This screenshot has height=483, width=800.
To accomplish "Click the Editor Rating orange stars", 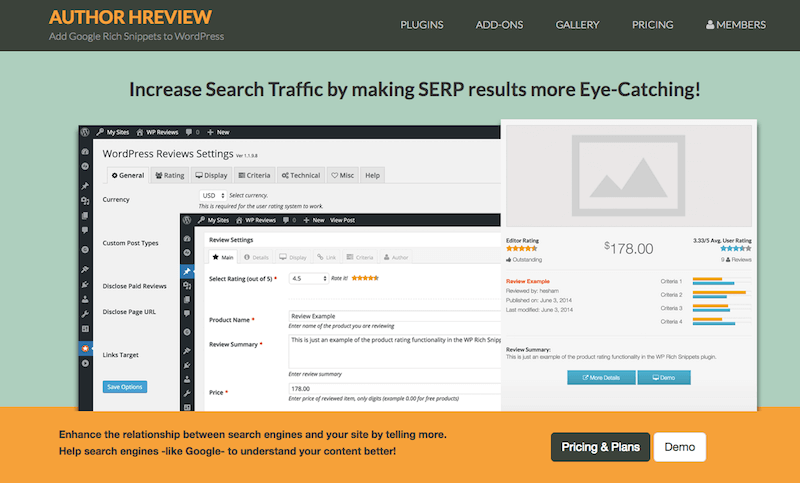I will [521, 248].
